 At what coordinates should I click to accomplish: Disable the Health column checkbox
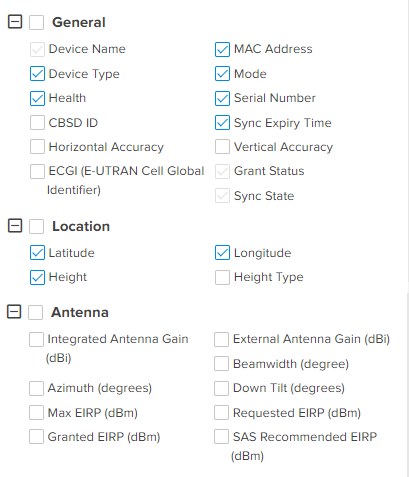click(37, 98)
